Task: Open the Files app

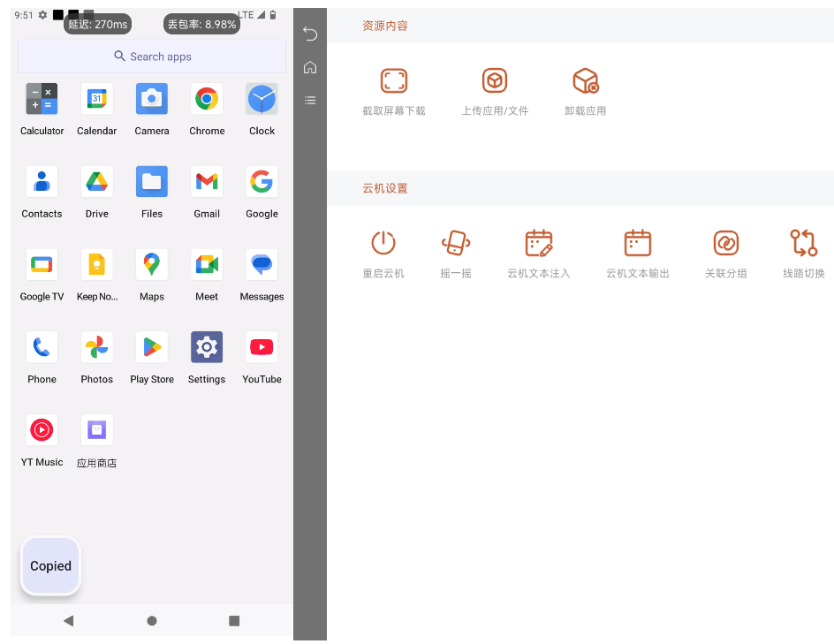Action: [x=152, y=182]
